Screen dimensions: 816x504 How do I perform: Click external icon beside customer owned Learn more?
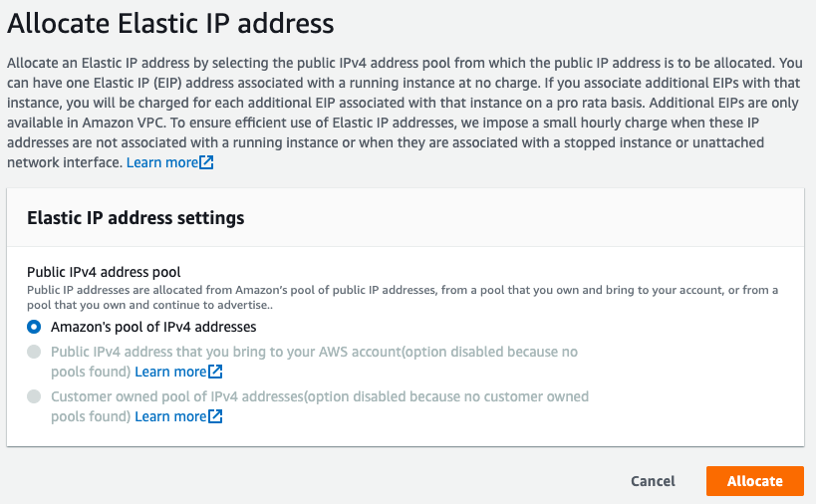(x=215, y=416)
